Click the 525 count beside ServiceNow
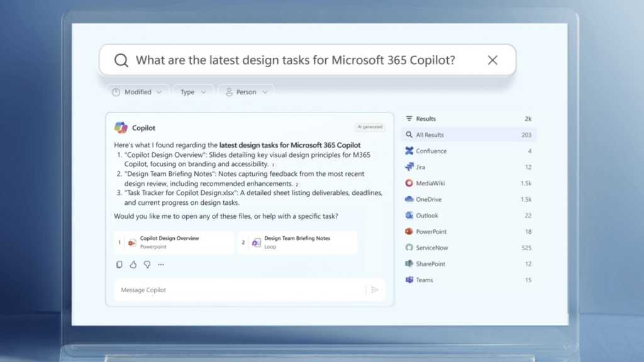This screenshot has height=362, width=644. coord(526,248)
